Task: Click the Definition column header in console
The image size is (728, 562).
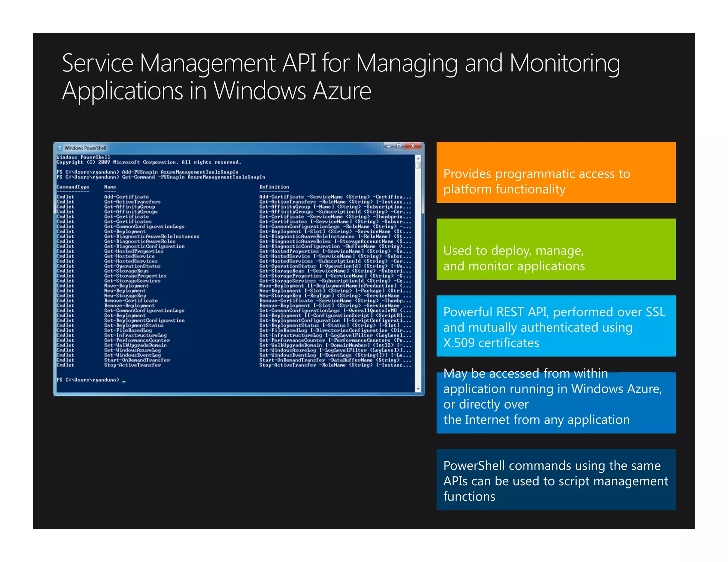Action: click(x=274, y=187)
